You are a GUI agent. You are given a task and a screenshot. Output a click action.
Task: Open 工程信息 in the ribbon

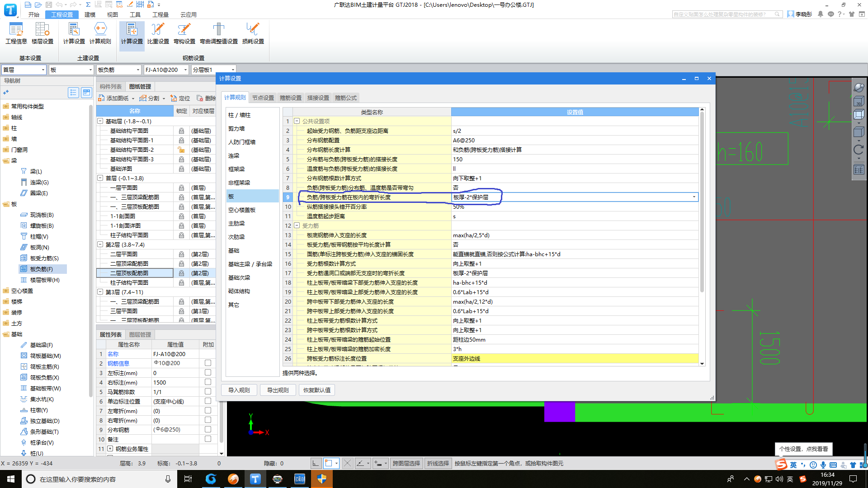click(x=16, y=33)
